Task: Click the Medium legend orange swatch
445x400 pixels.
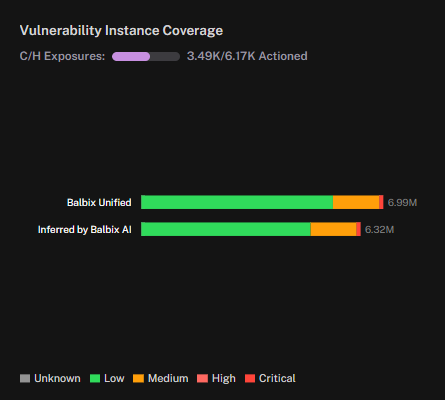Action: (138, 378)
